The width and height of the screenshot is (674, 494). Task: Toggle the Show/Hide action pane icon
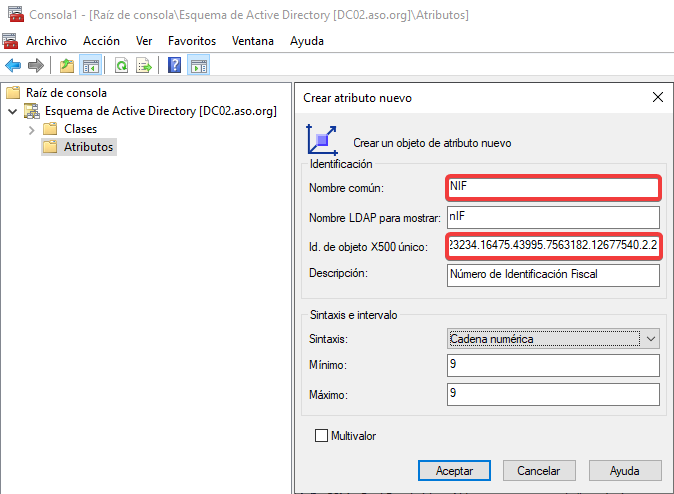(198, 66)
